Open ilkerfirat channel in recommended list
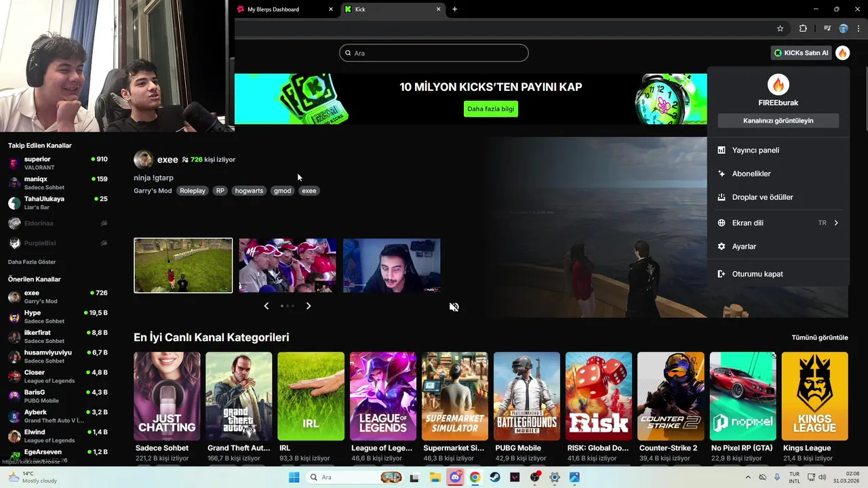The height and width of the screenshot is (488, 868). pyautogui.click(x=58, y=337)
